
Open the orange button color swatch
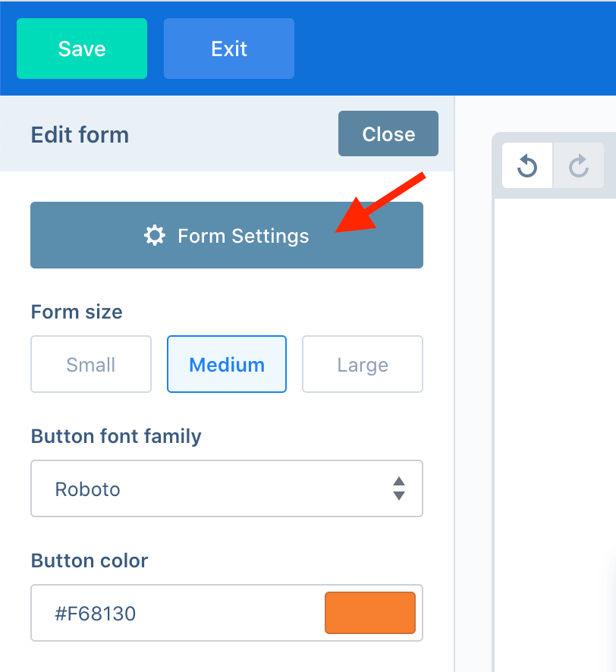370,613
